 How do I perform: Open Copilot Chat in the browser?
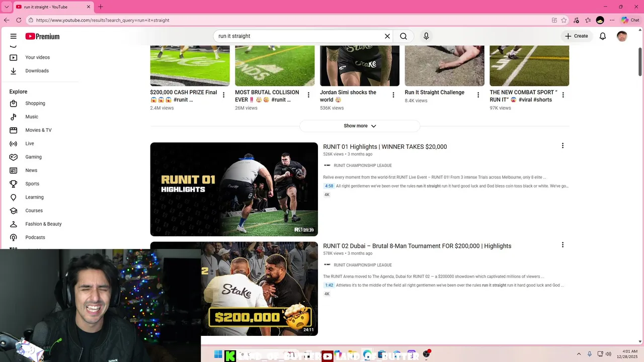point(630,20)
